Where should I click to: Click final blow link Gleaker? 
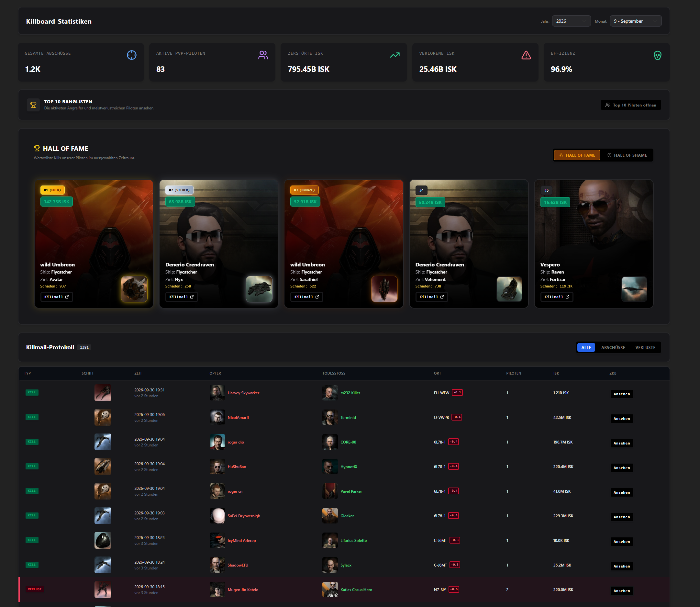(347, 516)
